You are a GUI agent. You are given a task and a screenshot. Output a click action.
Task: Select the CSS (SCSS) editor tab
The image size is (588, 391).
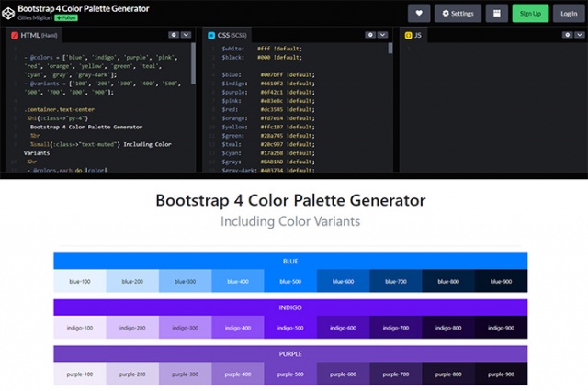227,35
